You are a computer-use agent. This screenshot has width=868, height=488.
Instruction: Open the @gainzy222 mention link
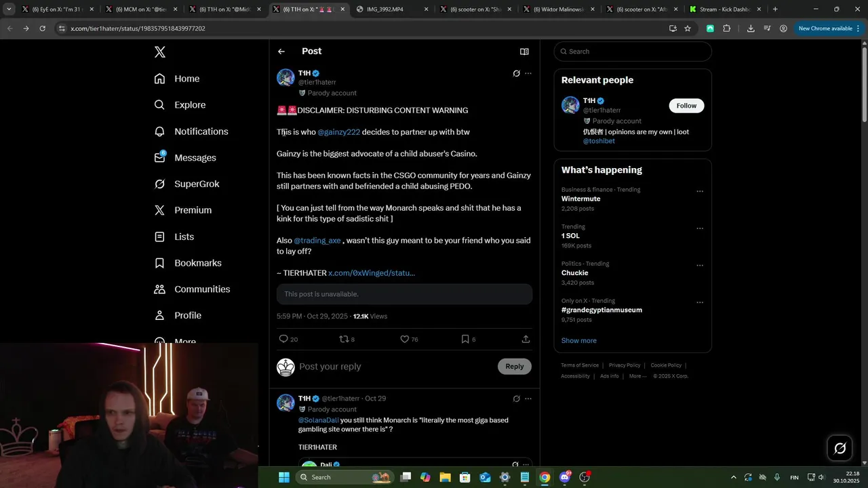pyautogui.click(x=338, y=132)
